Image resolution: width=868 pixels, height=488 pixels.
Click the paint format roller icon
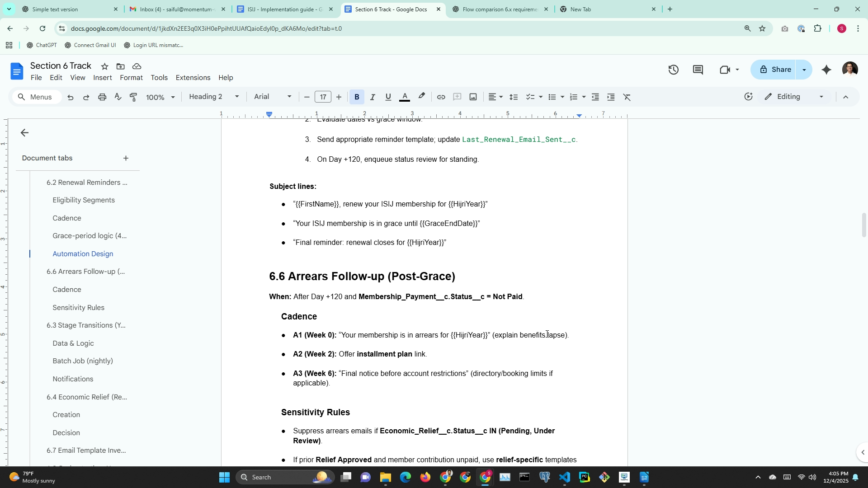click(x=134, y=97)
